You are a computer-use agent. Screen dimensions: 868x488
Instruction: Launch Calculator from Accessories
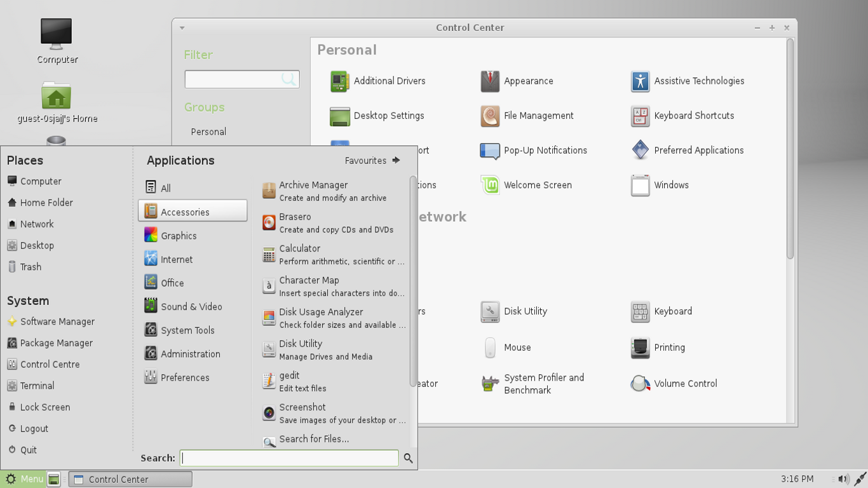pos(334,255)
